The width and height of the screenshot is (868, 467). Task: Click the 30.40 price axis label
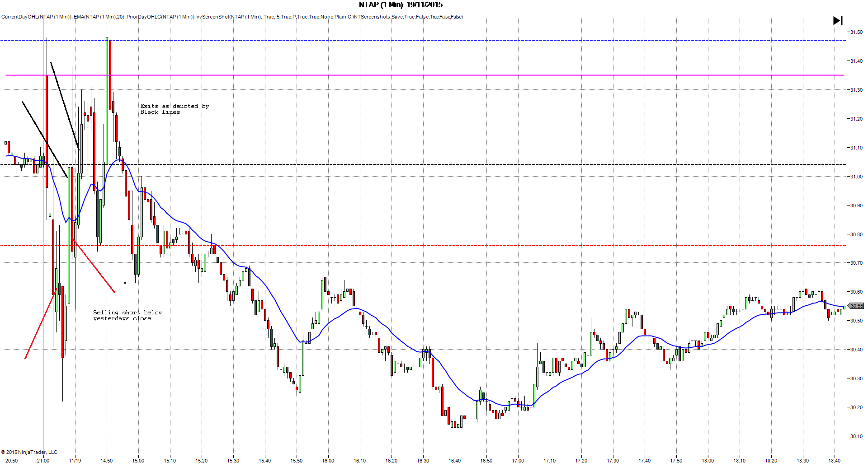[x=856, y=350]
